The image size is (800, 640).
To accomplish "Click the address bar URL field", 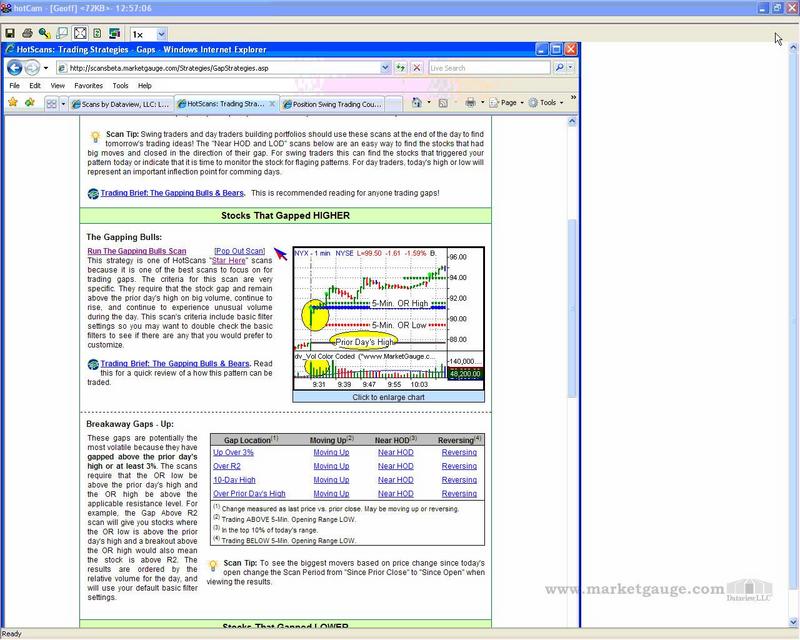I will 219,68.
